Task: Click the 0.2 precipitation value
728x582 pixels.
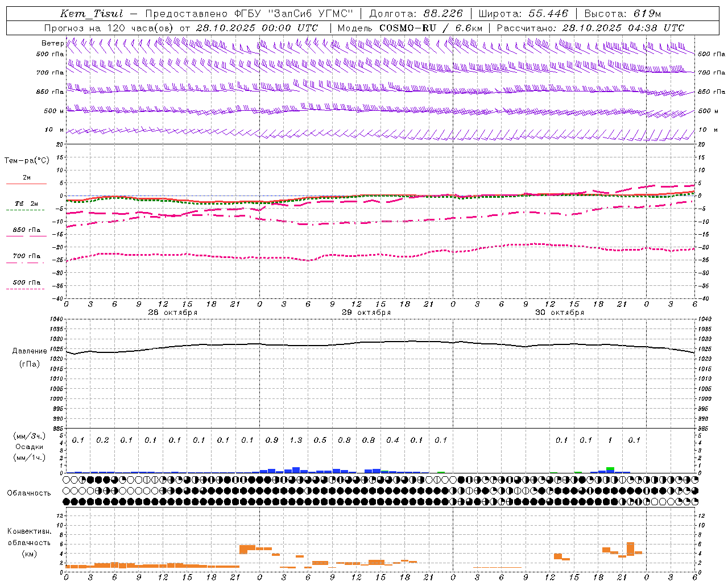Action: 102,440
